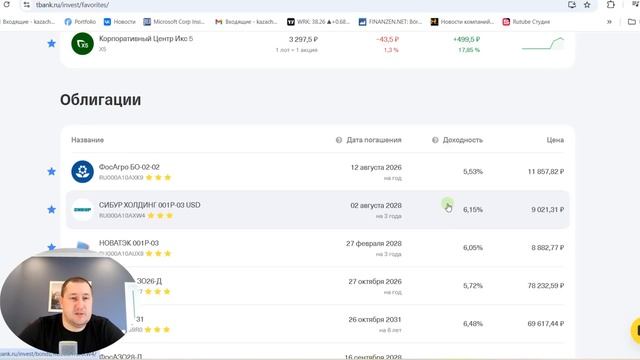The height and width of the screenshot is (360, 640).
Task: Click the Облигации section heading
Action: click(100, 100)
